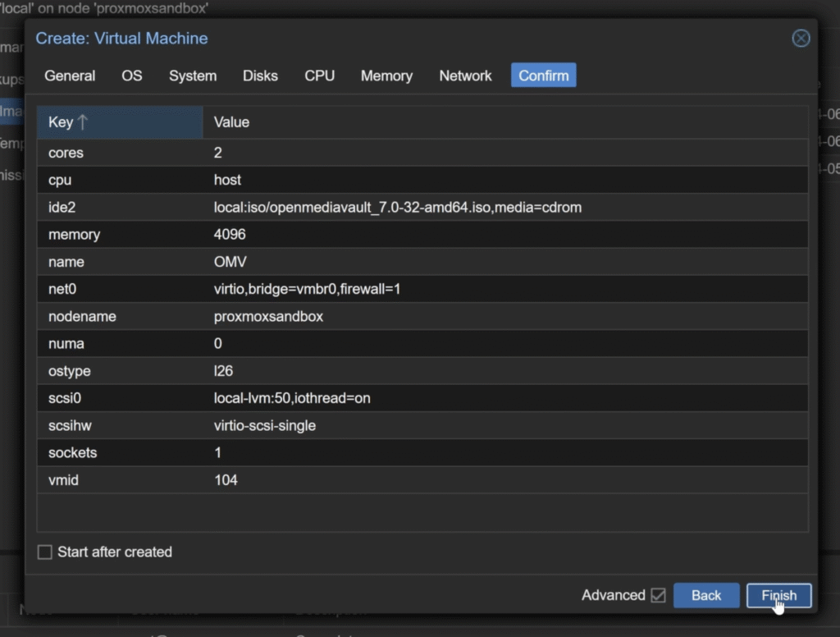Click the name value OMV
The height and width of the screenshot is (637, 840).
[x=230, y=262]
